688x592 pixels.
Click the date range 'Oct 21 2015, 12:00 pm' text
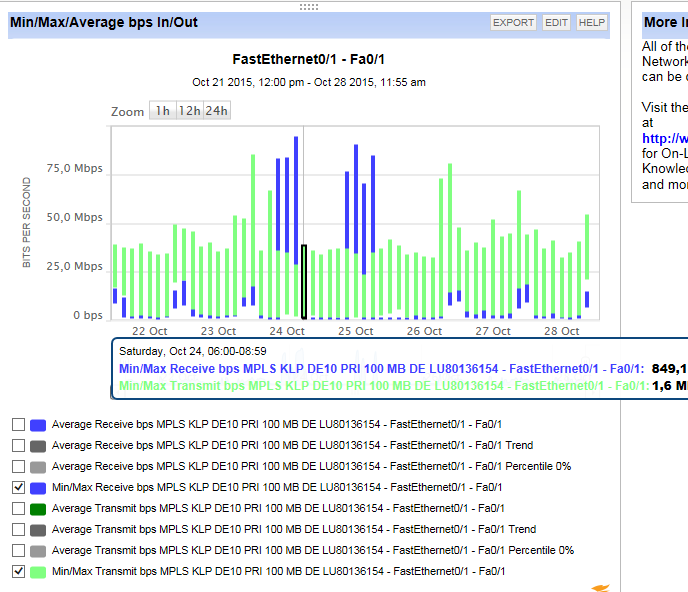[x=248, y=82]
